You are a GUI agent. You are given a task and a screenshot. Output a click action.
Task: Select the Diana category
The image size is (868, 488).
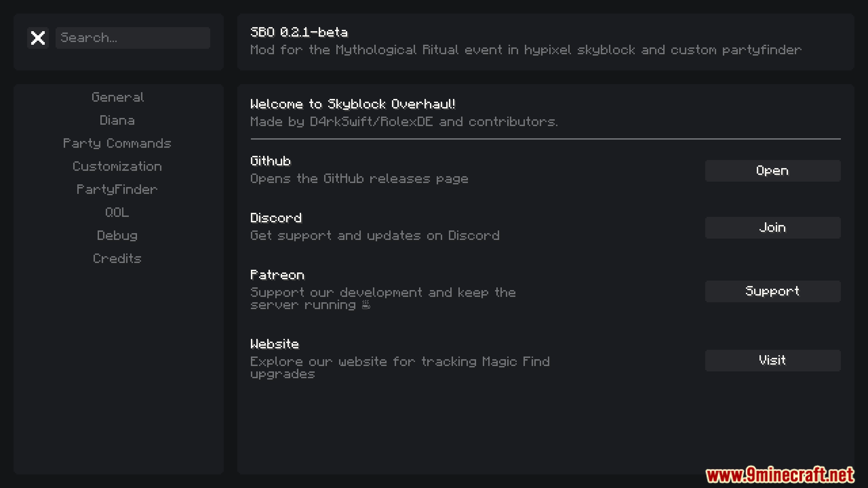(117, 120)
